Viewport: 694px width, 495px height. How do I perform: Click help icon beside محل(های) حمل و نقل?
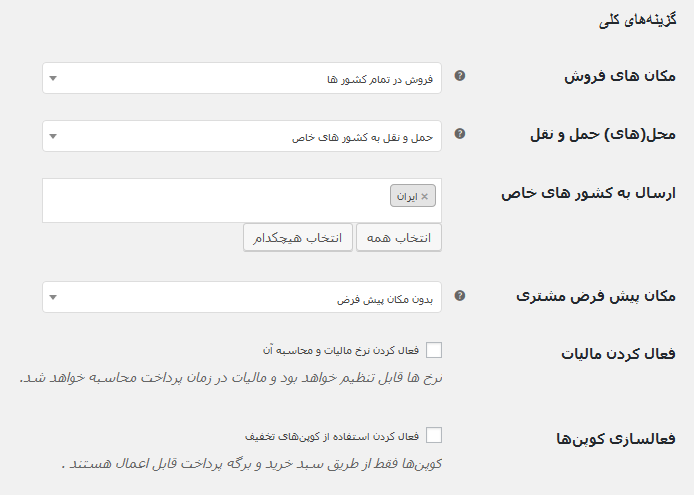[460, 134]
